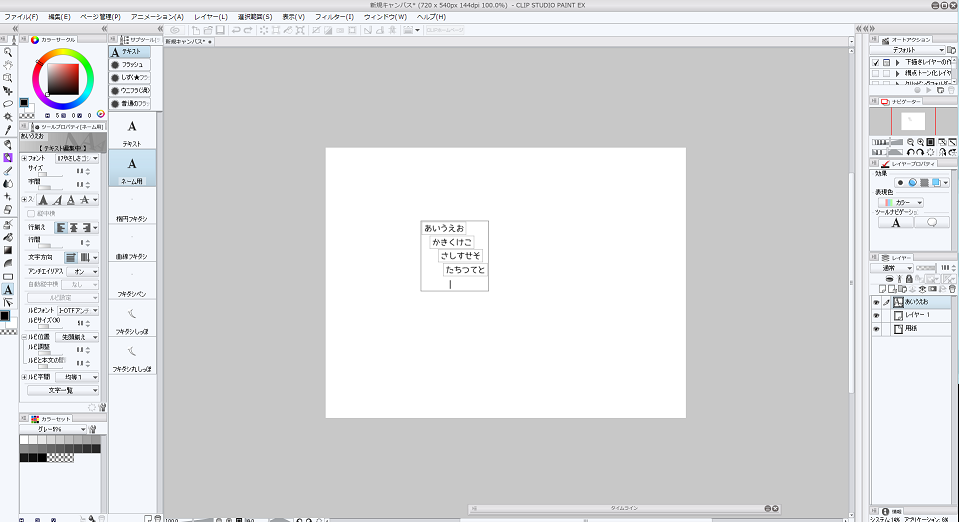
Task: Set vertical text direction
Action: pyautogui.click(x=84, y=258)
